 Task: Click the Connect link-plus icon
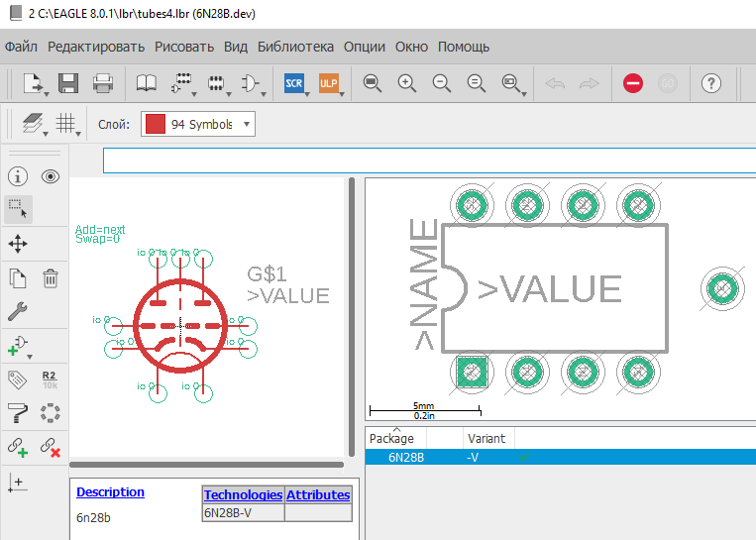coord(18,447)
